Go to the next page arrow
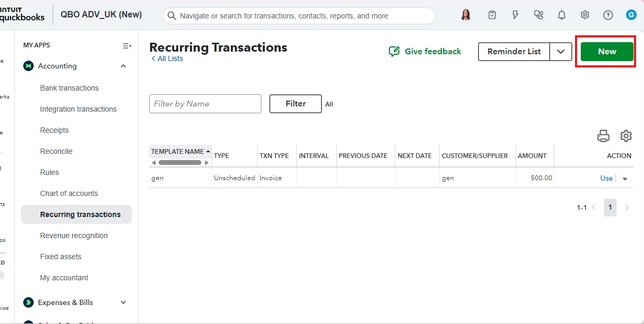 point(627,208)
